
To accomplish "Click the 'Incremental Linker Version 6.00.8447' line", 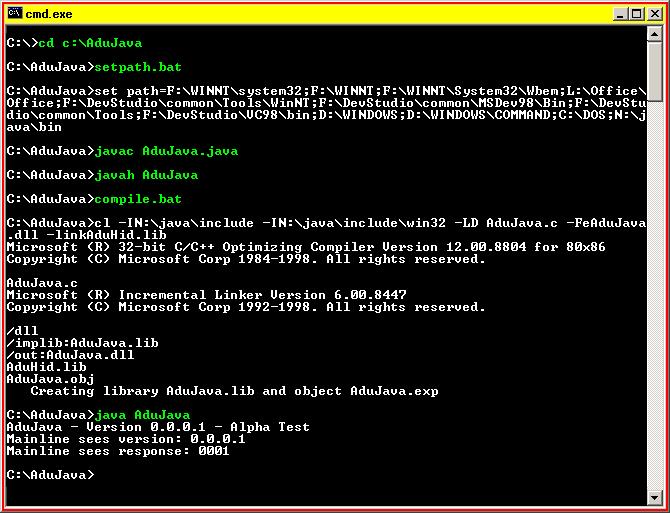I will pos(206,295).
